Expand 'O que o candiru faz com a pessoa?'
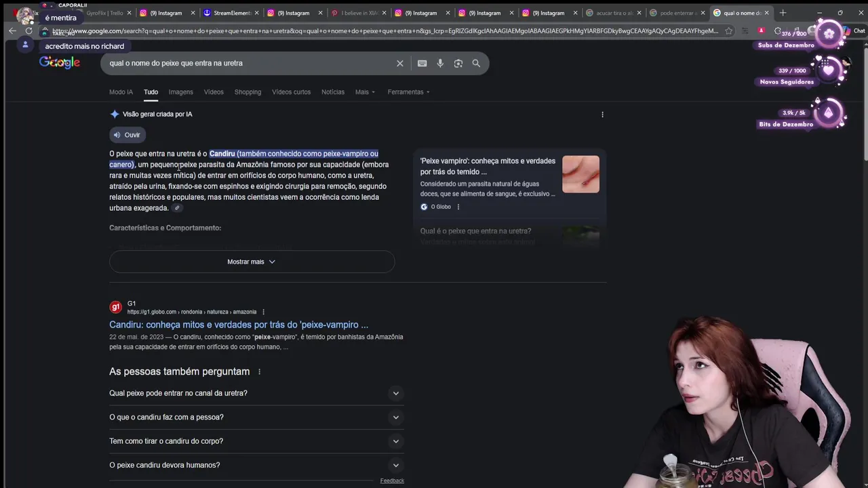The width and height of the screenshot is (868, 488). coord(256,417)
